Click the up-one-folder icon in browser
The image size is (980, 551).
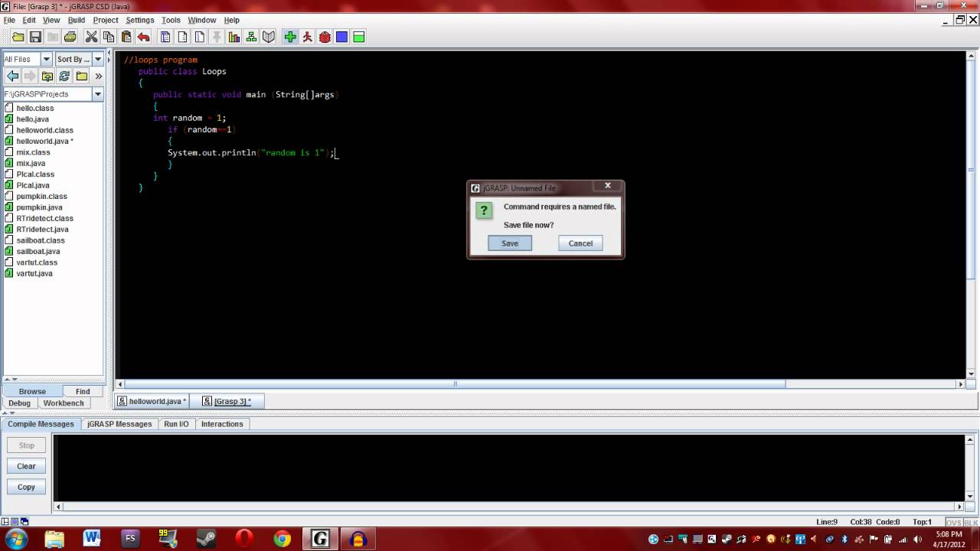47,76
